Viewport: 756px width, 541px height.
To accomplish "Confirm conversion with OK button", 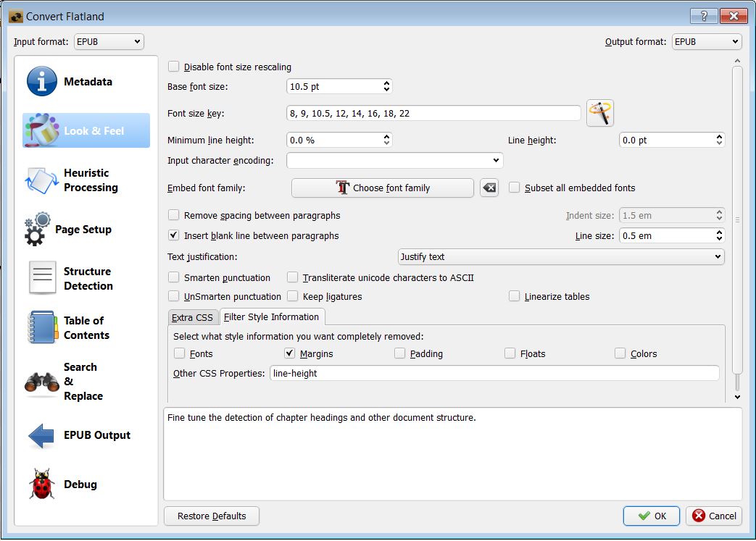I will click(x=652, y=516).
